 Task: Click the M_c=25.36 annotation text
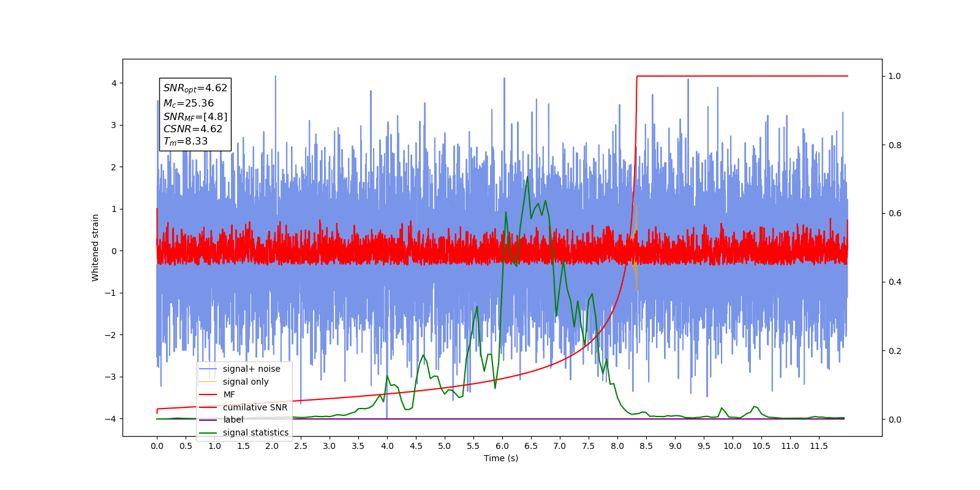[188, 104]
